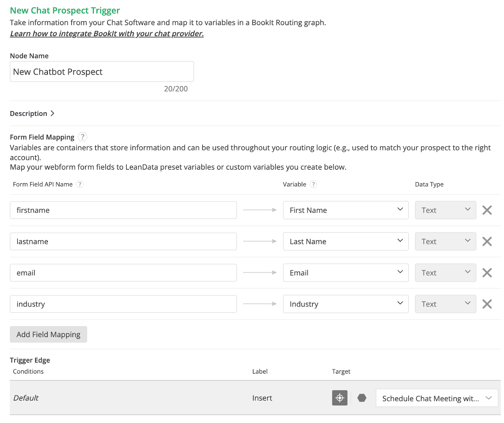Delete the lastname mapping with X icon

tap(487, 241)
